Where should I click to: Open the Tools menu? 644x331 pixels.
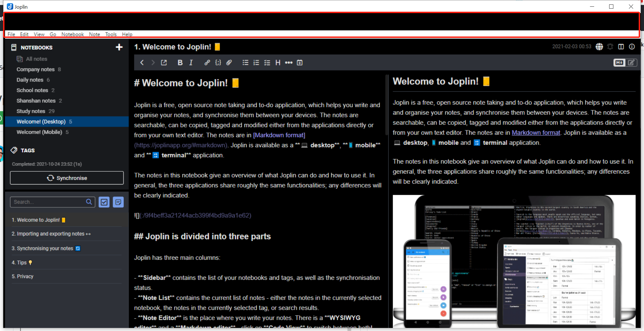[x=111, y=34]
